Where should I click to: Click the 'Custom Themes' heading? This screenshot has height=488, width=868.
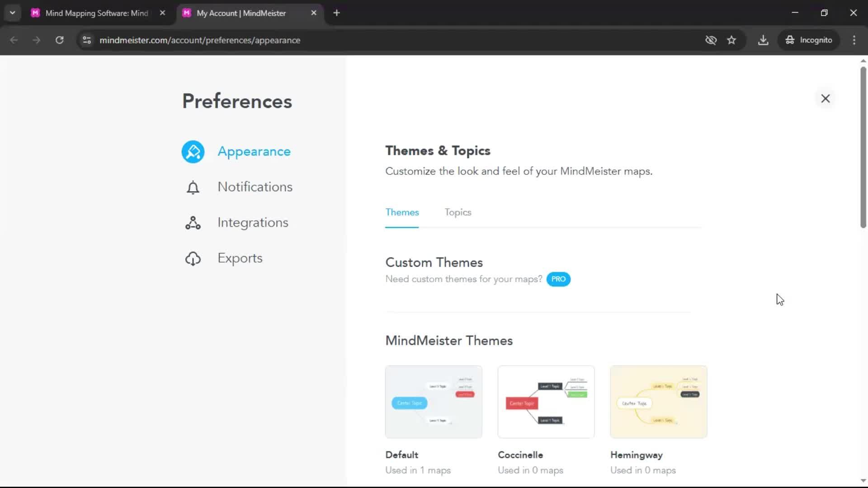434,263
